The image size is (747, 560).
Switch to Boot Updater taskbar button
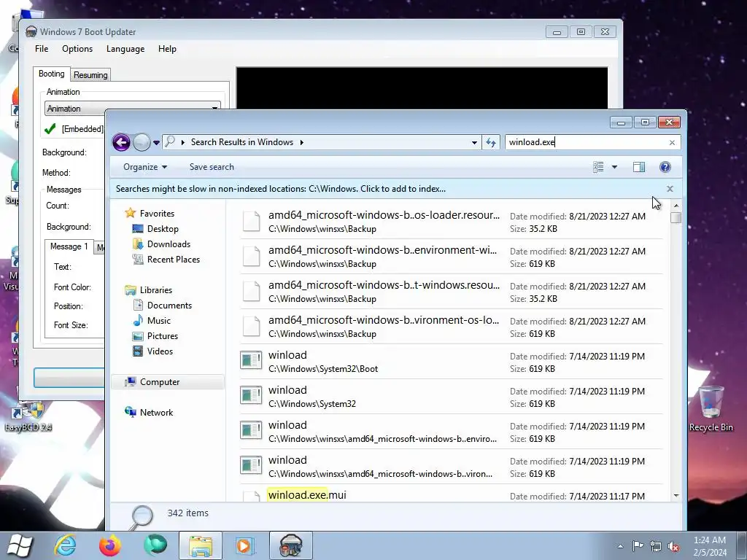tap(291, 545)
